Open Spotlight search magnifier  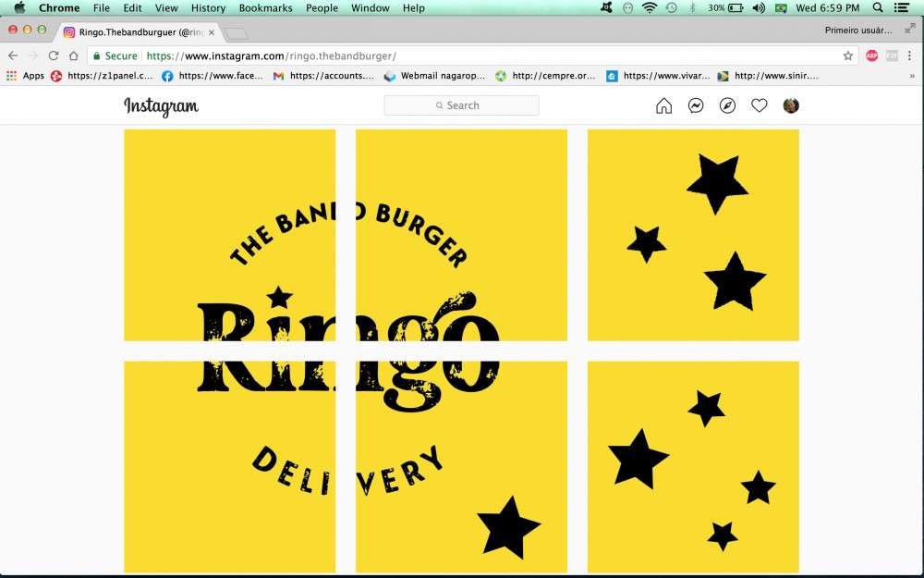click(878, 7)
